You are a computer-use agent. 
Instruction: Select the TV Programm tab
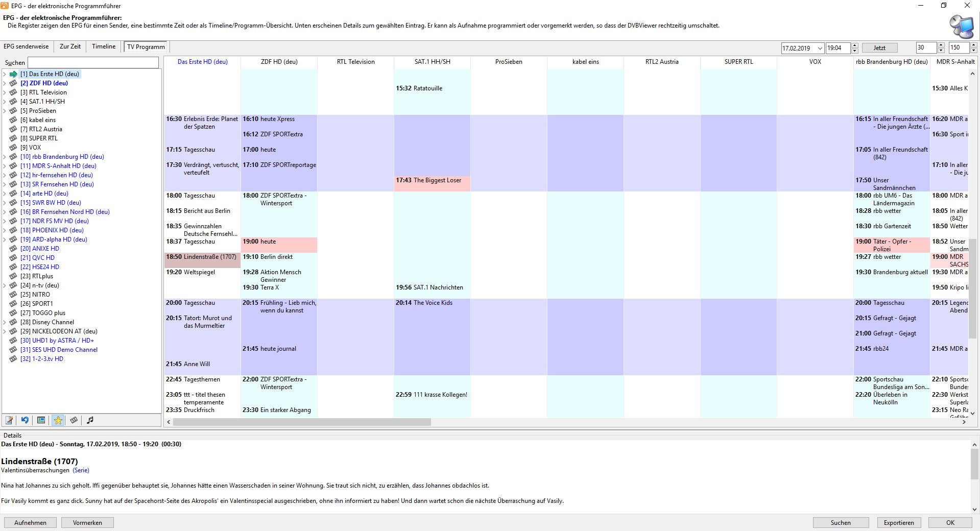(x=146, y=46)
